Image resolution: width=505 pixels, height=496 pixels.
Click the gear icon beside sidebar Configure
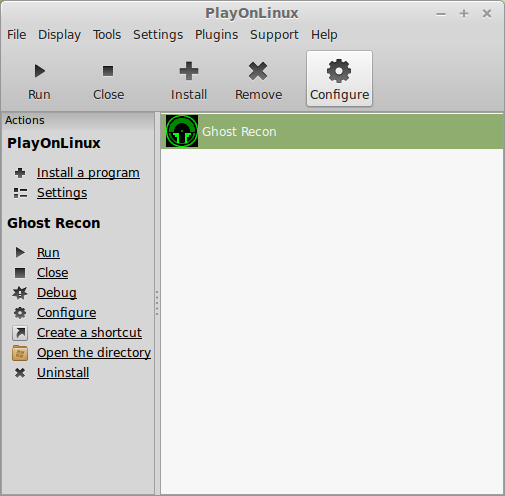tap(20, 313)
